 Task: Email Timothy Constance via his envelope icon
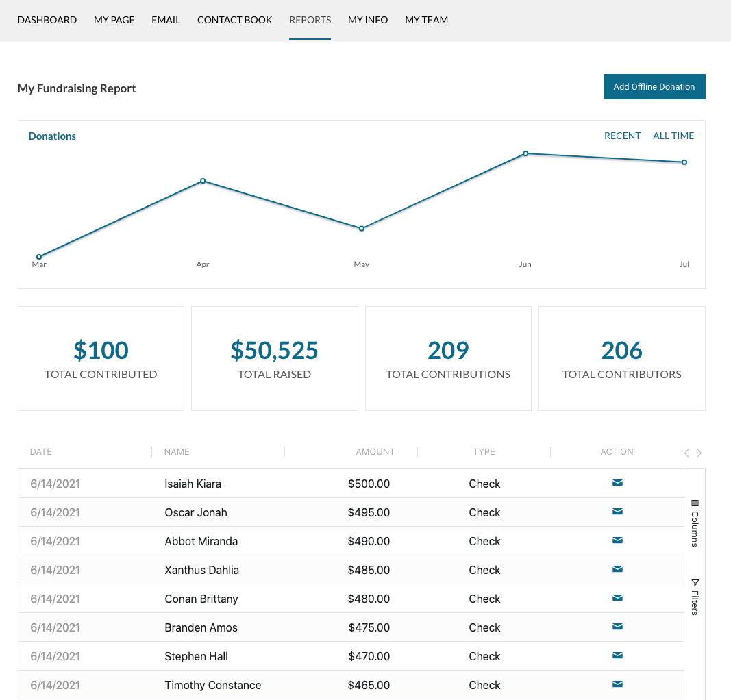617,684
